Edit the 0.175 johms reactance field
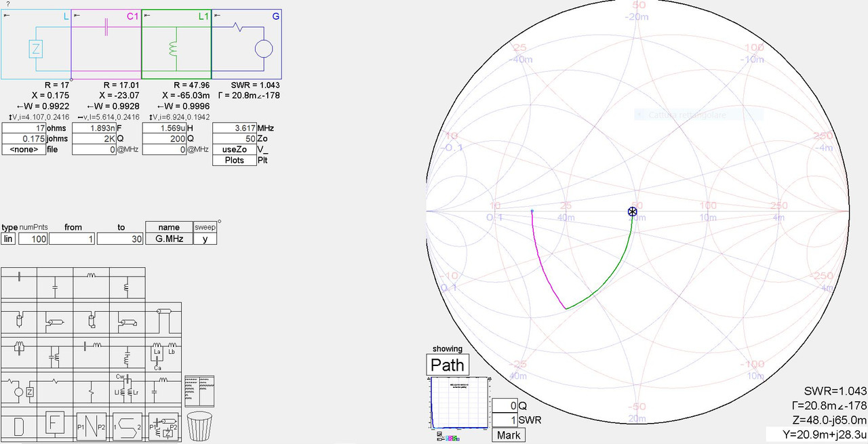Image resolution: width=868 pixels, height=444 pixels. click(24, 138)
